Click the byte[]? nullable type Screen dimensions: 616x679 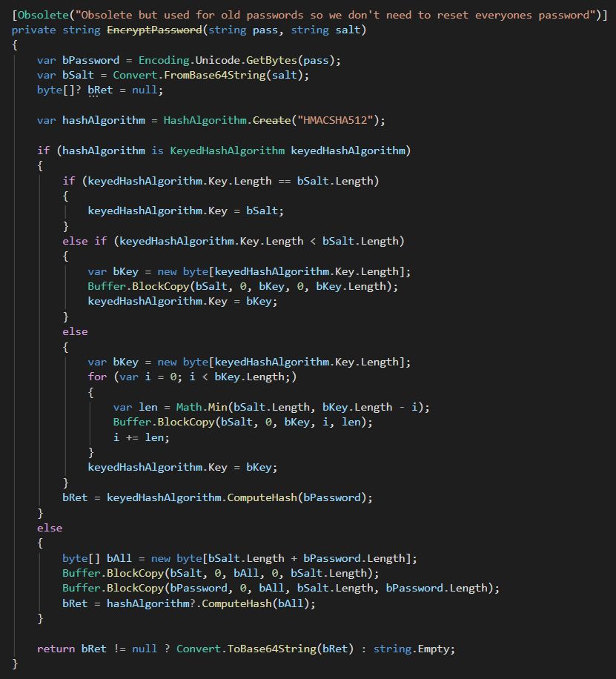coord(59,90)
